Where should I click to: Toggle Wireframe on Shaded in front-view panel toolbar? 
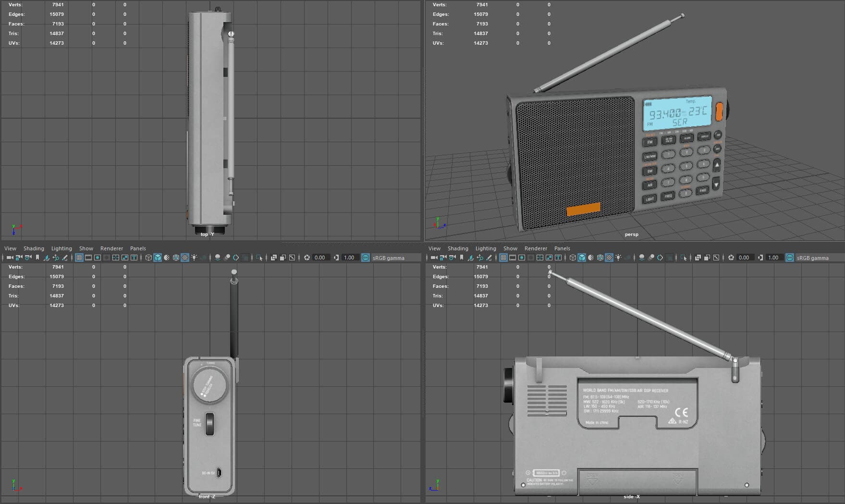coord(176,258)
